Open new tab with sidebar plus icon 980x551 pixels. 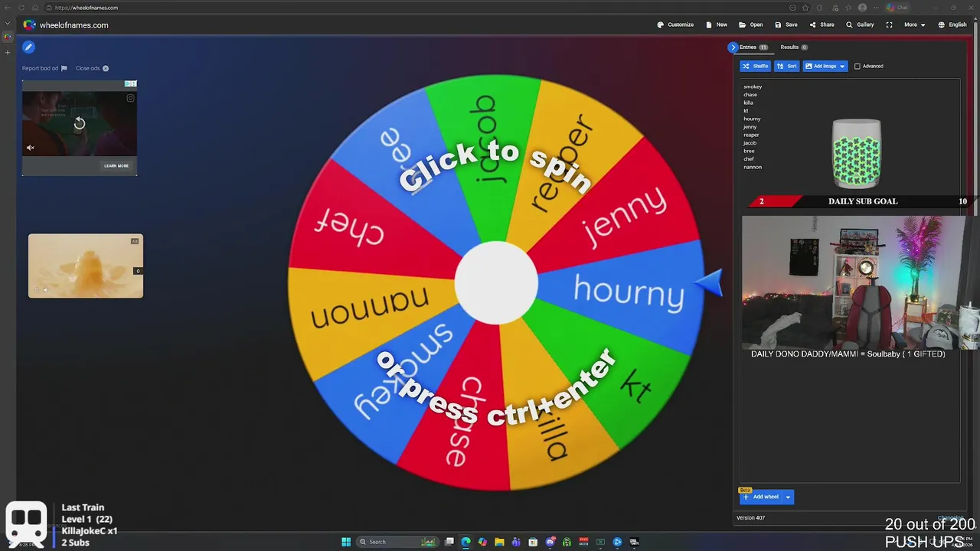point(8,52)
